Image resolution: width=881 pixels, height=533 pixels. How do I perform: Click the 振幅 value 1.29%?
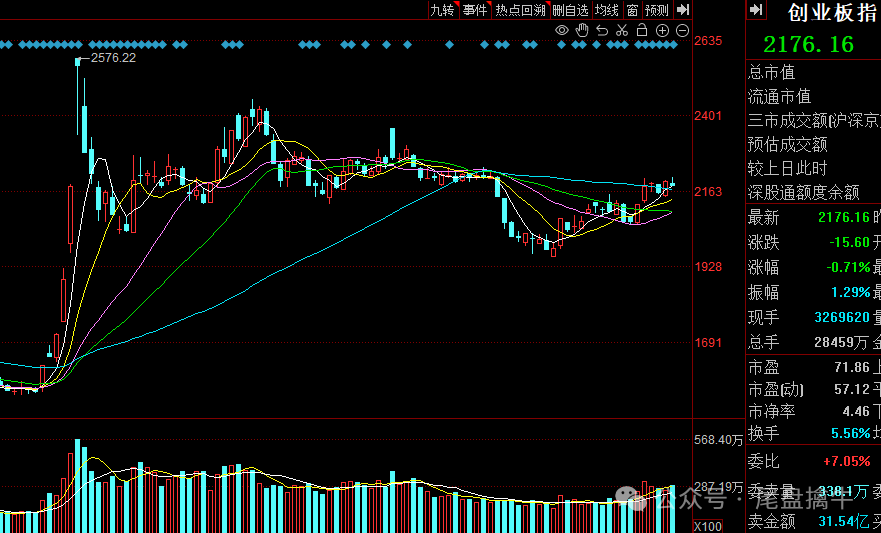click(851, 292)
